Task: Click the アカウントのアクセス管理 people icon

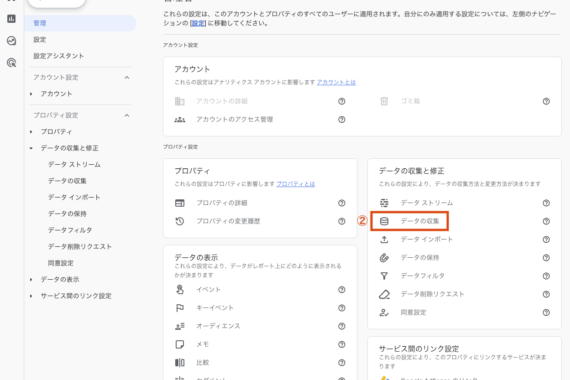Action: click(180, 120)
